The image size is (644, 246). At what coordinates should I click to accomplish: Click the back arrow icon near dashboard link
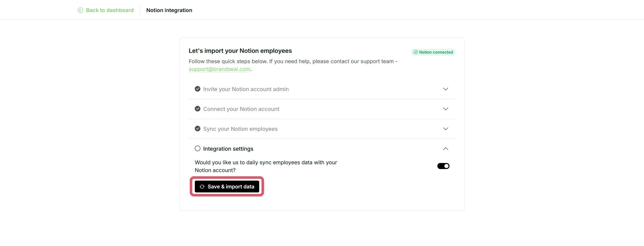(x=80, y=10)
